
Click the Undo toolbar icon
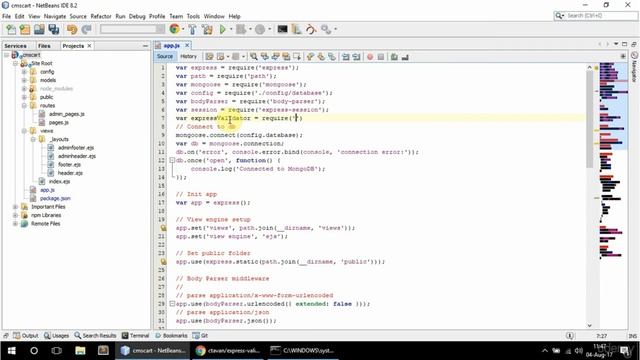coord(72,29)
